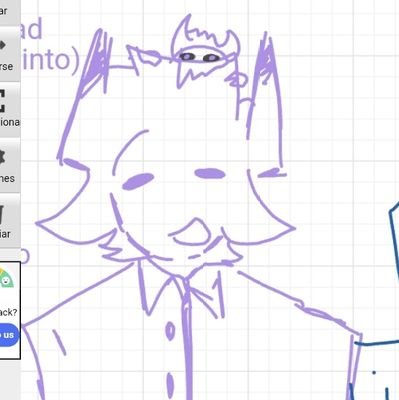Click the blue button ending in "us"
The height and width of the screenshot is (400, 399).
tap(8, 335)
